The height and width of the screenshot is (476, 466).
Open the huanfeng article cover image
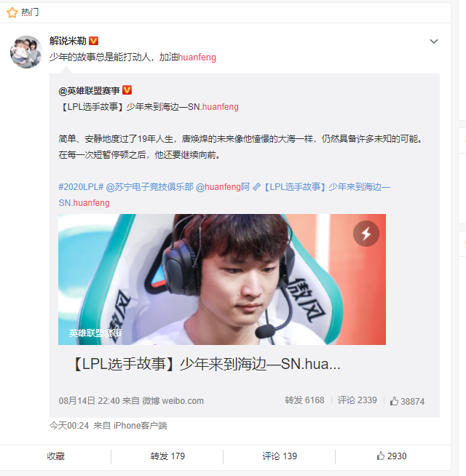tap(222, 279)
